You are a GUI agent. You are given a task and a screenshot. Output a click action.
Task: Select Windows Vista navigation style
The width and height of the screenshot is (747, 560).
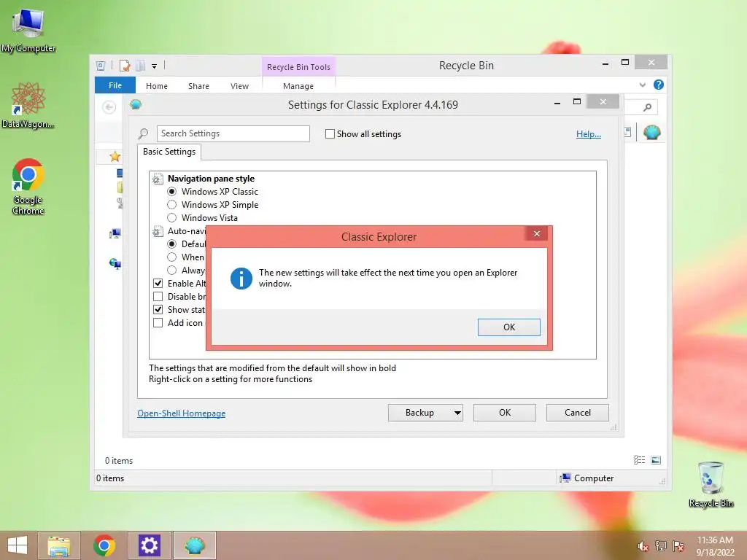point(171,217)
